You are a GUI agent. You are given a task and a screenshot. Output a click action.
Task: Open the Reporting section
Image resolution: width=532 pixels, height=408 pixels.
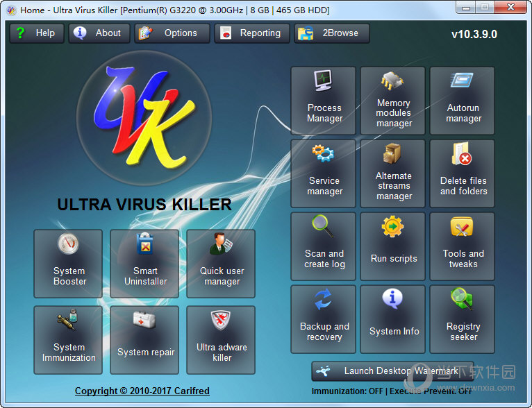point(252,33)
